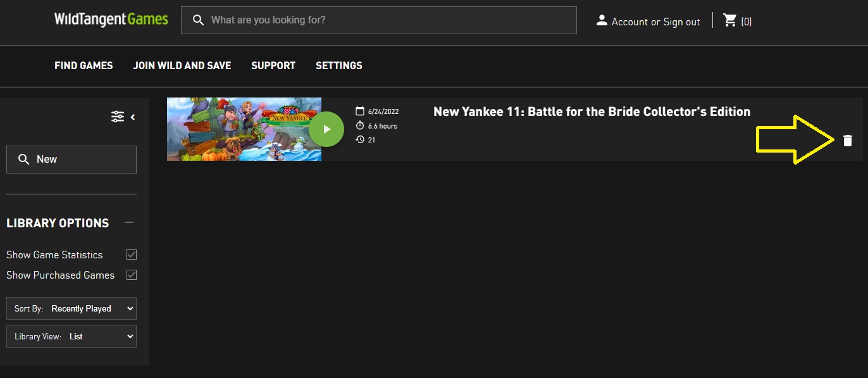Click the Sign out link
This screenshot has width=868, height=378.
click(x=681, y=22)
